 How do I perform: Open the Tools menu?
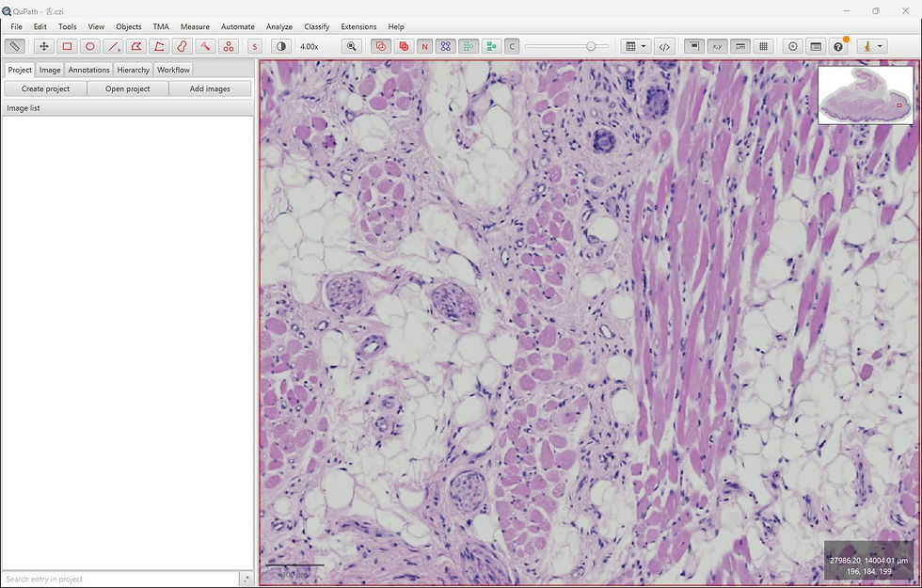coord(68,26)
